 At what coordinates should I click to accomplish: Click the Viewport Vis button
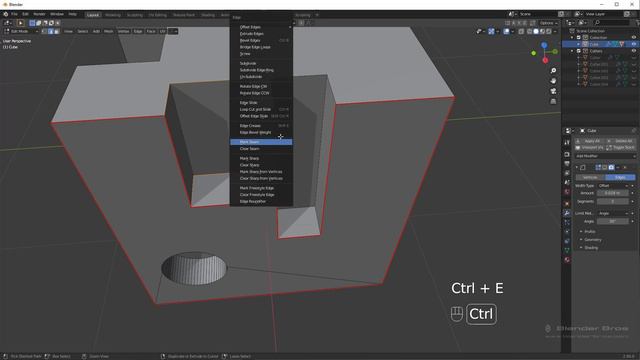pos(589,147)
